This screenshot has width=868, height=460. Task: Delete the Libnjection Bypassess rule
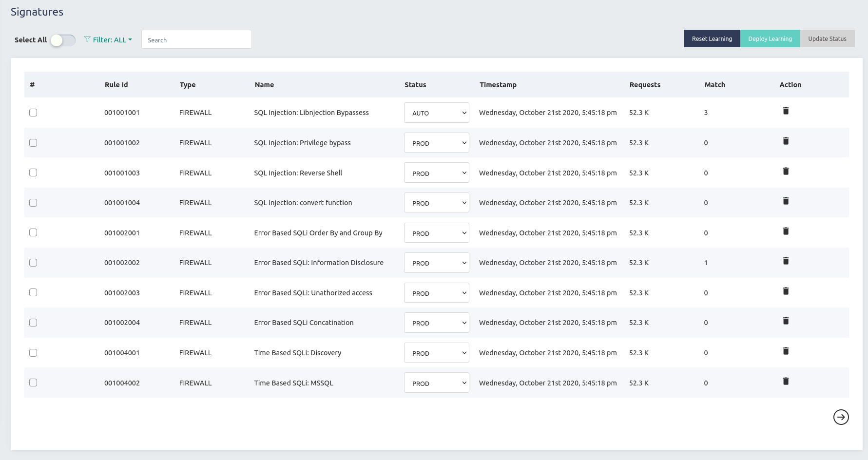pos(786,111)
